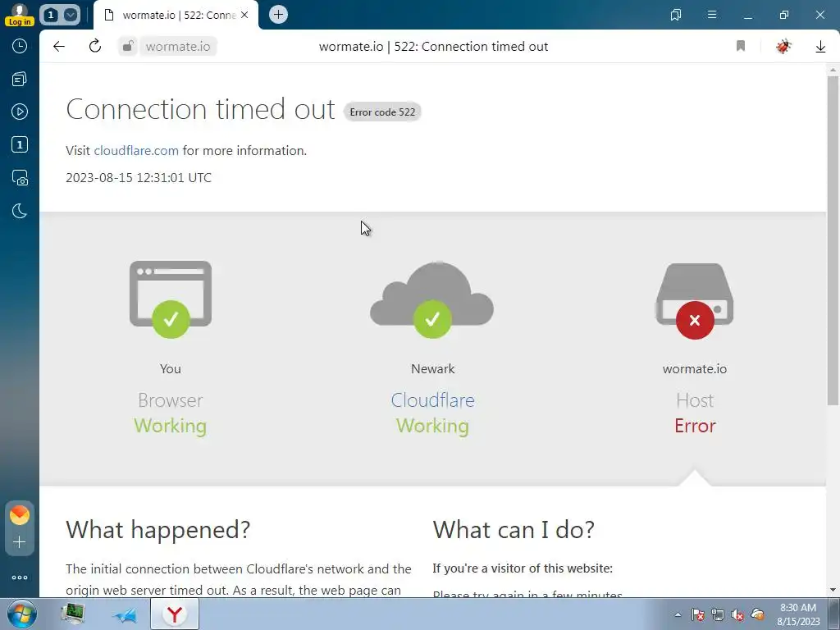Open the Action Center flag icon

coord(698,614)
